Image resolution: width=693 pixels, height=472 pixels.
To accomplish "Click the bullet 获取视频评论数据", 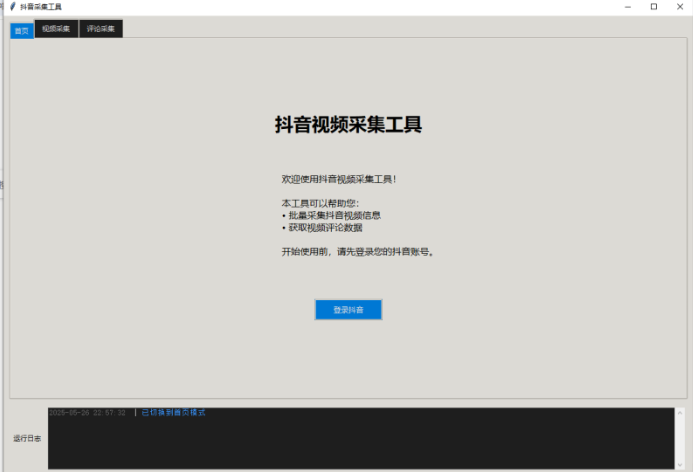I will pos(322,228).
